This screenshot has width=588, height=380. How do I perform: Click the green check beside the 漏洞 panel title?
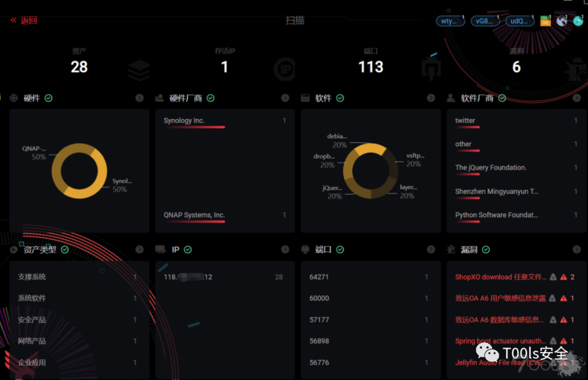tap(486, 250)
